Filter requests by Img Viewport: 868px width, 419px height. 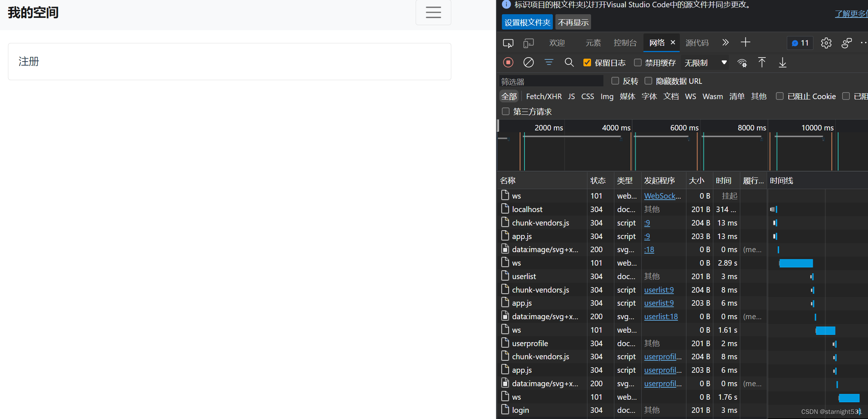click(607, 97)
